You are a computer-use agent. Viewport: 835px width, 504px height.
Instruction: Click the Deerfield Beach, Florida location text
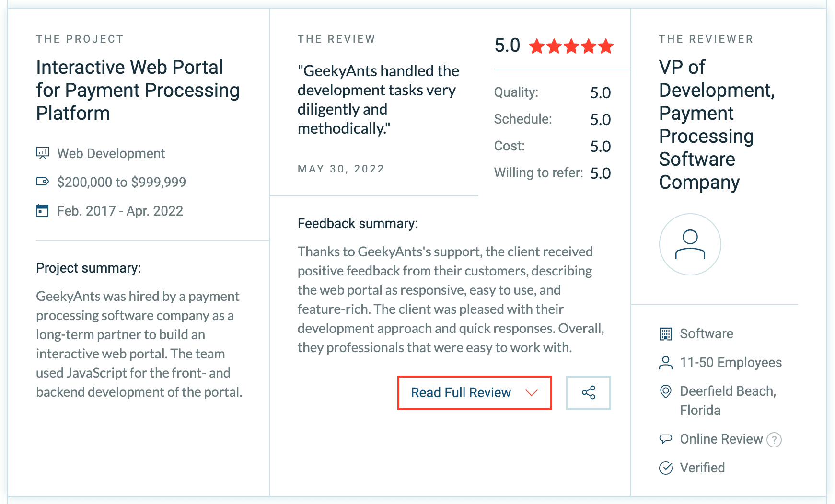point(728,401)
